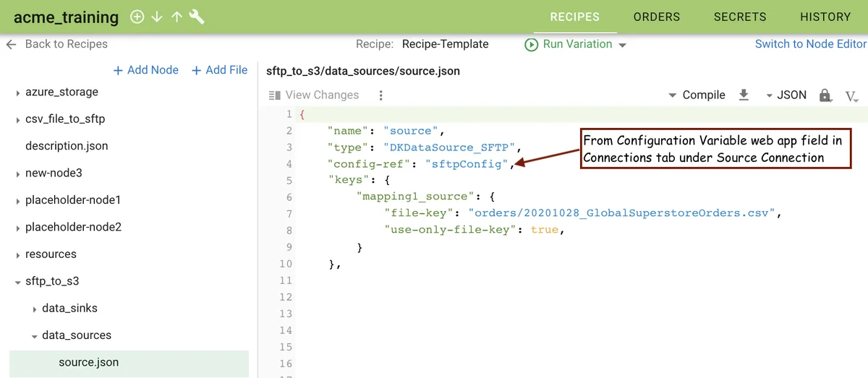Screen dimensions: 868x378
Task: Click View Changes in editor toolbar
Action: click(314, 95)
